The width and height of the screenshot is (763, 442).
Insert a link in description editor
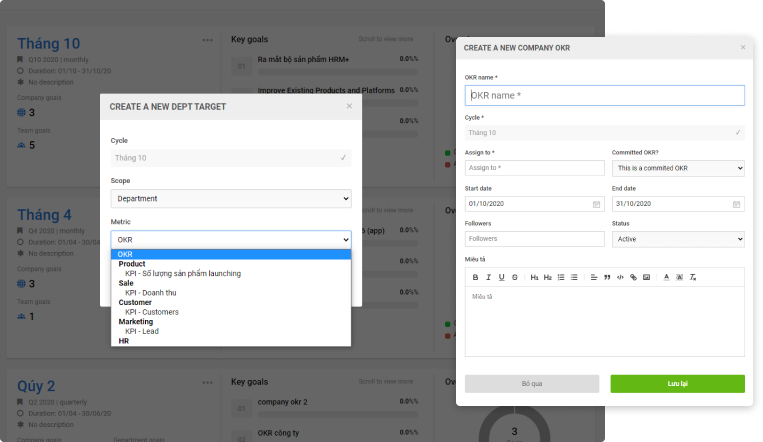coord(633,276)
